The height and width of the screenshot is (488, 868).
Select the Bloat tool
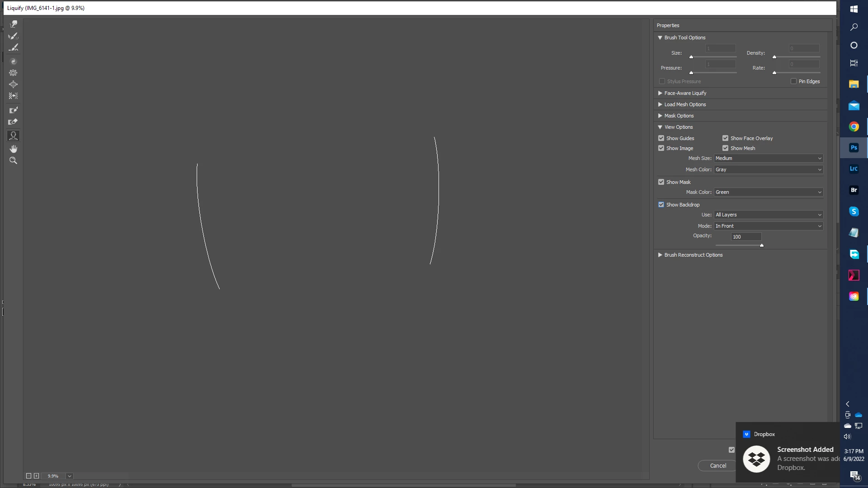click(14, 84)
